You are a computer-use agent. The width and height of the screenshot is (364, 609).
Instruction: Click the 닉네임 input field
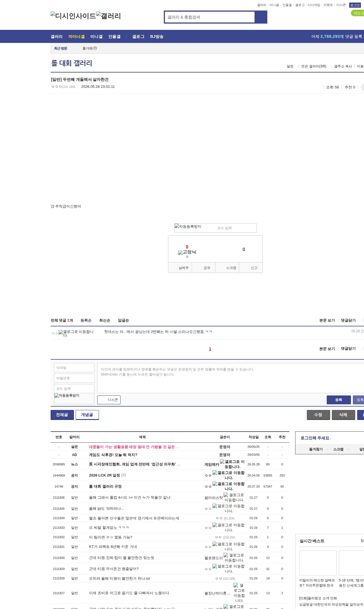click(x=74, y=368)
